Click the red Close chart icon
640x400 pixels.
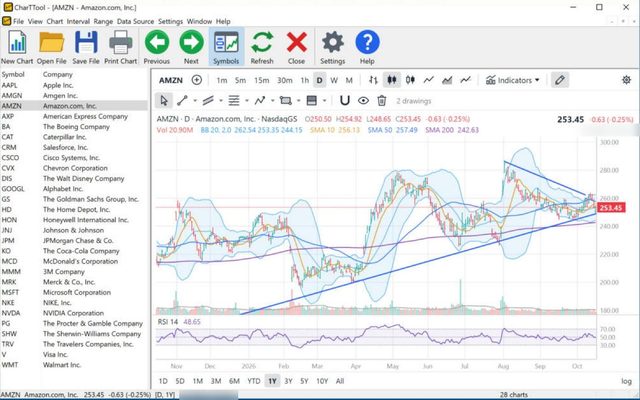click(x=296, y=47)
